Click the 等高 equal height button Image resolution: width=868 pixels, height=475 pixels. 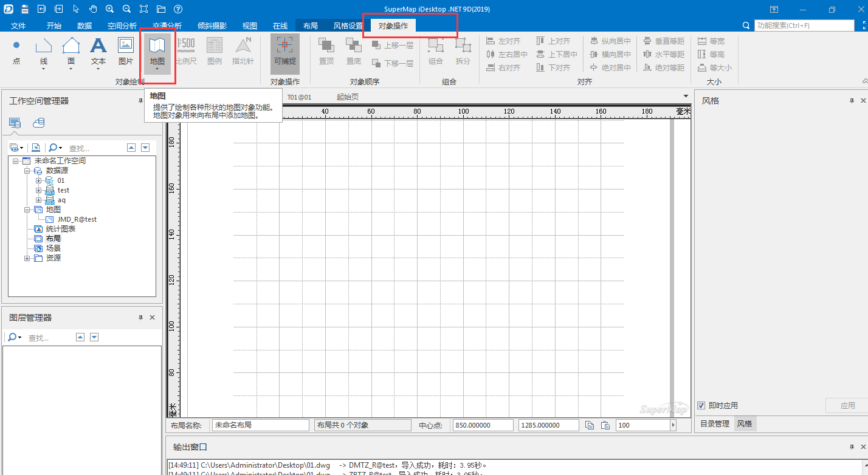(711, 54)
